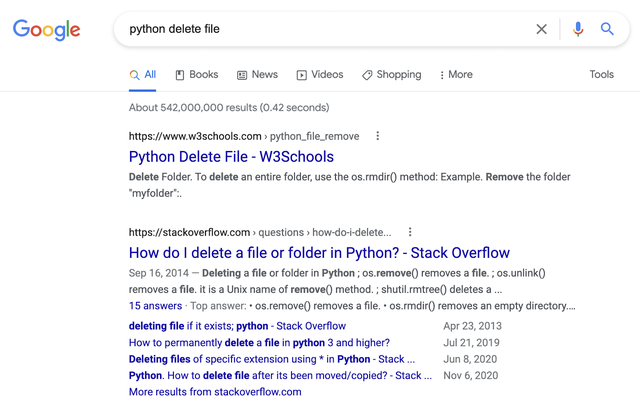Switch to News search tab

[258, 75]
